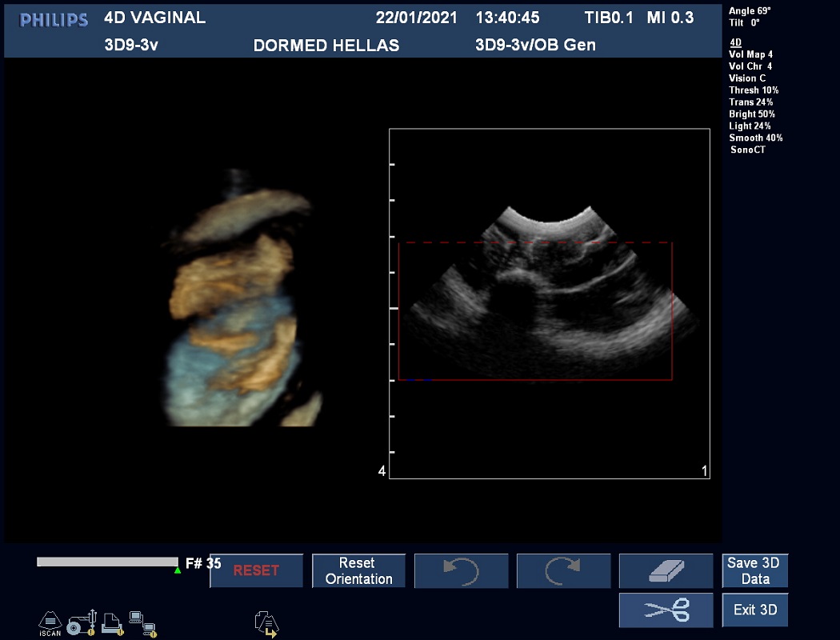The height and width of the screenshot is (640, 840).
Task: Select the eraser tool button
Action: point(666,571)
